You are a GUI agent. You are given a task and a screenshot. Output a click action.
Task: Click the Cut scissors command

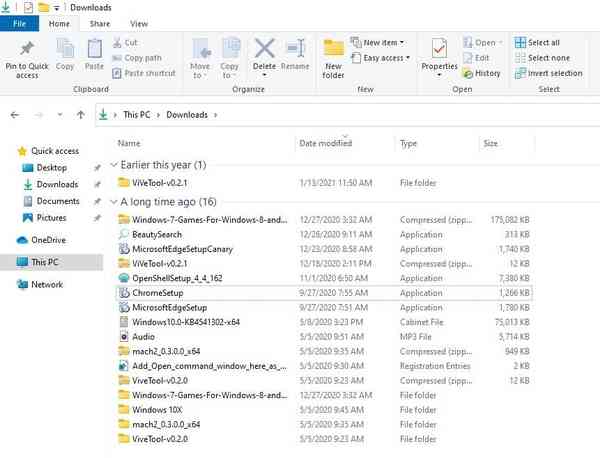125,42
